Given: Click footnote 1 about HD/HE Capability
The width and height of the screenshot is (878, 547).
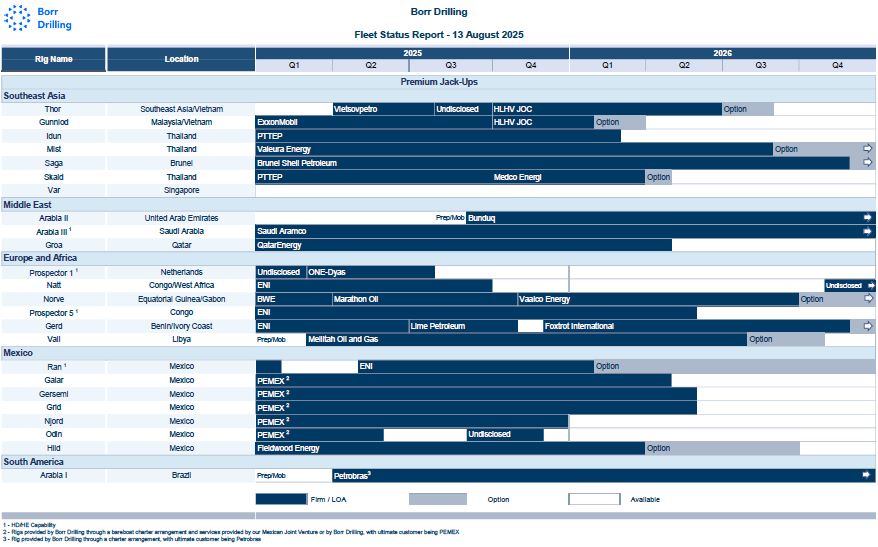Looking at the screenshot, I should 29,525.
